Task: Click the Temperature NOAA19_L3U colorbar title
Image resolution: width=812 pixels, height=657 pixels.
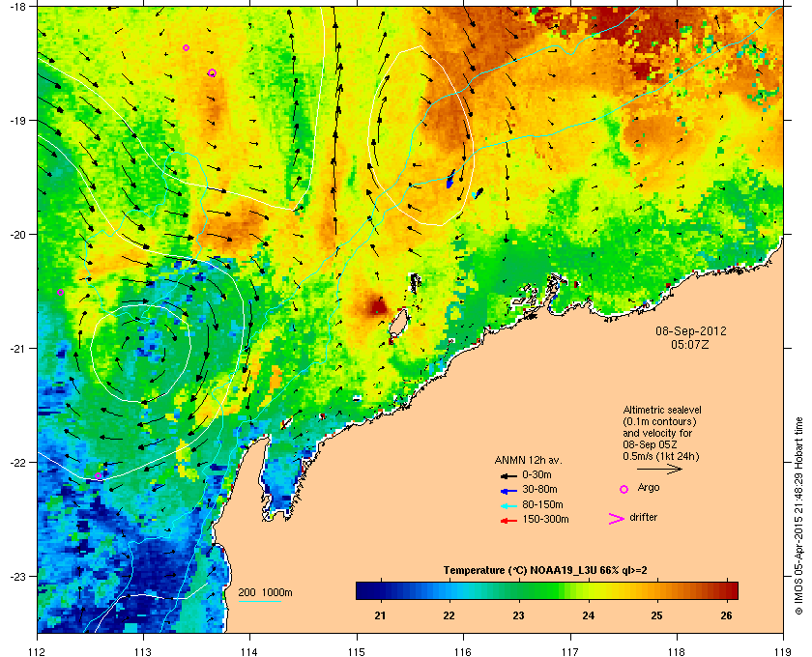Action: (545, 571)
